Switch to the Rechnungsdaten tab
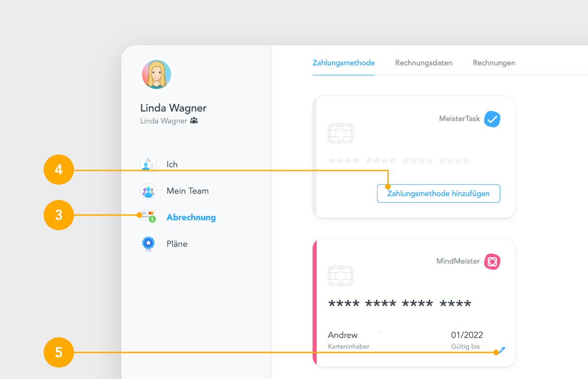 tap(424, 63)
